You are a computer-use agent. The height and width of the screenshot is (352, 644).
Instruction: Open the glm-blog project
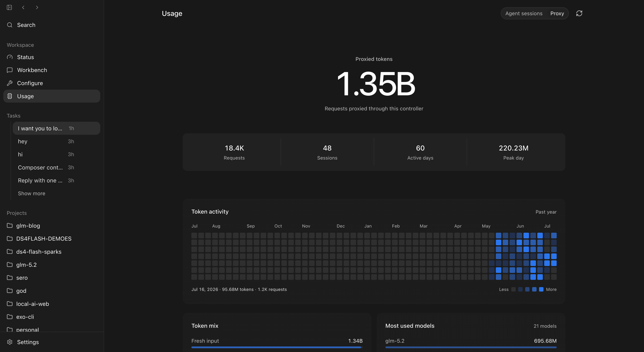pos(52,226)
